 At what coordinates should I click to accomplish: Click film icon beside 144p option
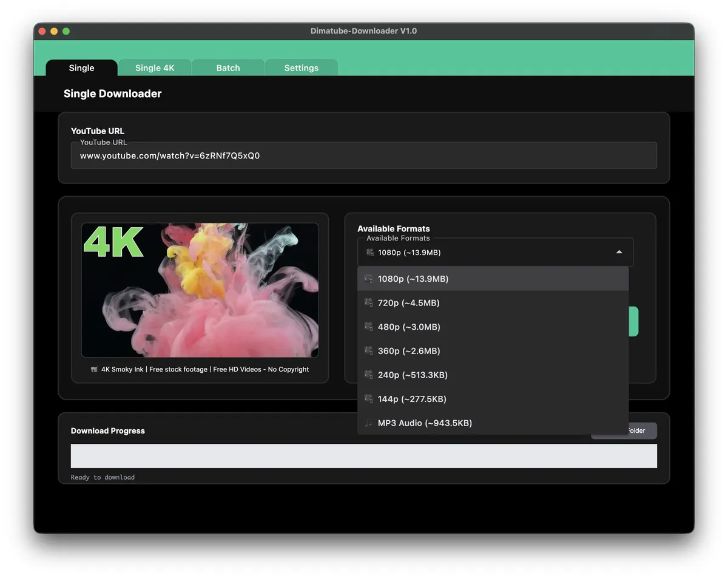(368, 399)
